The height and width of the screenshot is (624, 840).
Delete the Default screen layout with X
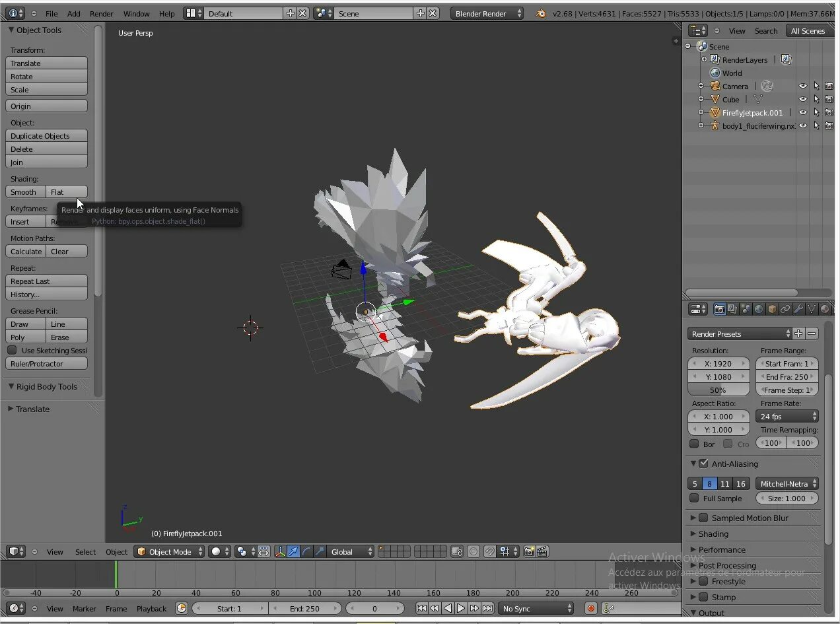302,13
